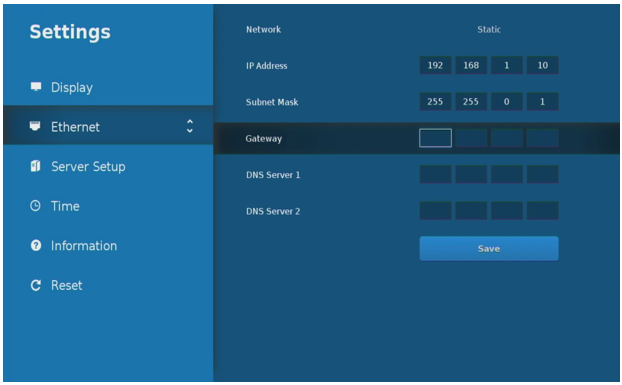Focus the Gateway second octet box

(x=471, y=138)
